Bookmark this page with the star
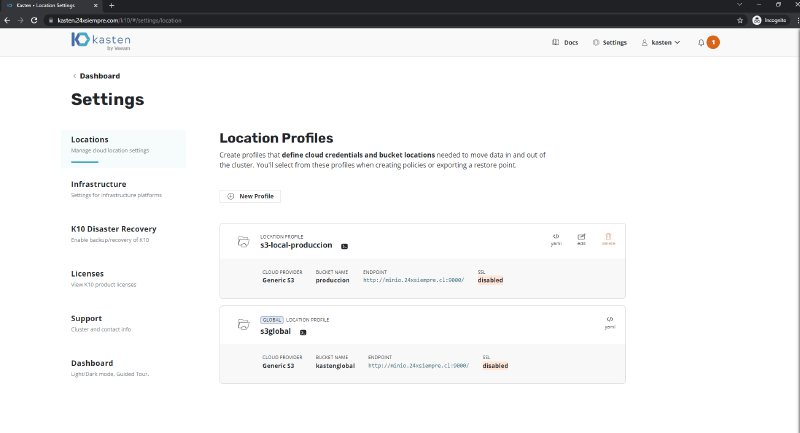 (x=740, y=20)
